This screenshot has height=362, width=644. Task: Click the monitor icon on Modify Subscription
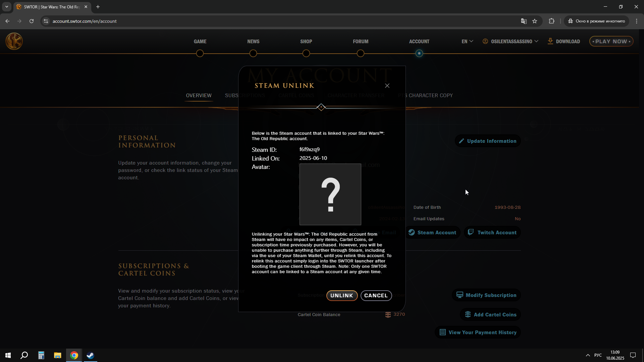coord(460,295)
